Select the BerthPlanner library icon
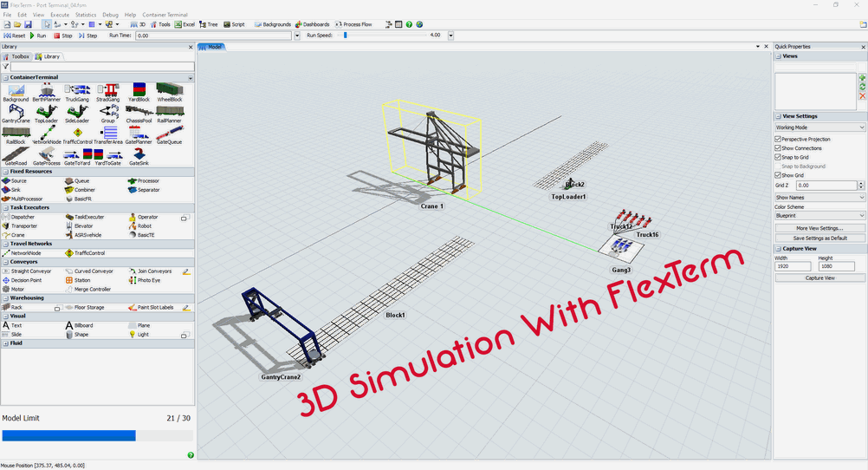The image size is (868, 470). 46,91
